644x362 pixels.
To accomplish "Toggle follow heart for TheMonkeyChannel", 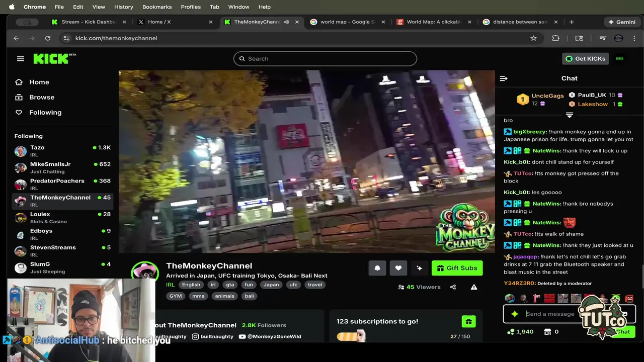I will [x=398, y=268].
